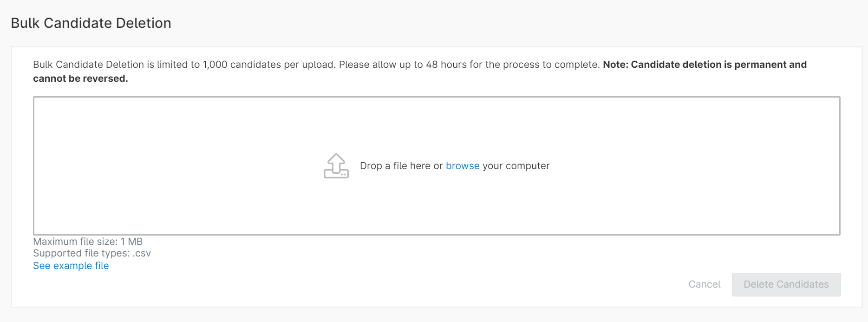The width and height of the screenshot is (868, 322).
Task: Click the "browse" link in the drop zone
Action: click(x=462, y=166)
